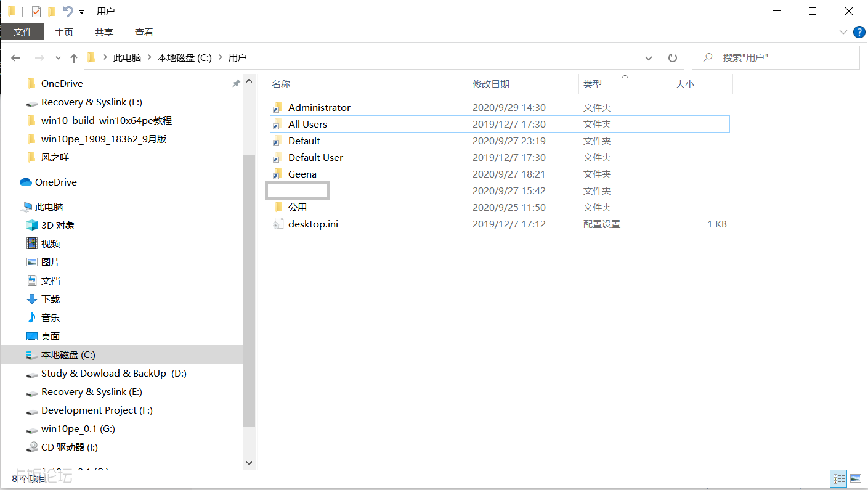Click 用户 in the address path
Image resolution: width=868 pixels, height=490 pixels.
pos(237,57)
